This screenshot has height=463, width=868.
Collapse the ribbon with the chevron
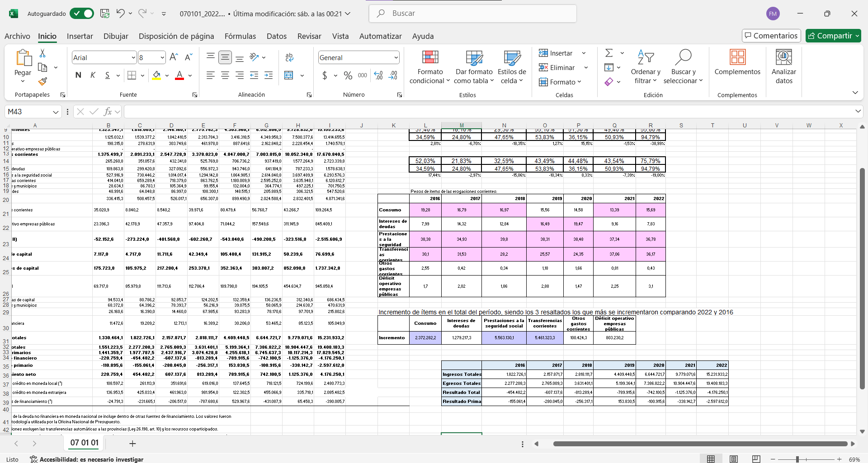tap(855, 93)
